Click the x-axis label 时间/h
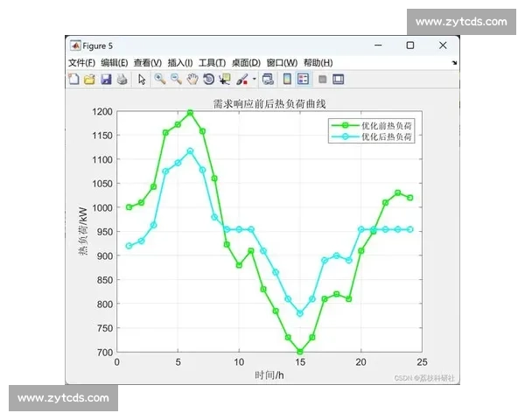This screenshot has height=420, width=525. (269, 375)
